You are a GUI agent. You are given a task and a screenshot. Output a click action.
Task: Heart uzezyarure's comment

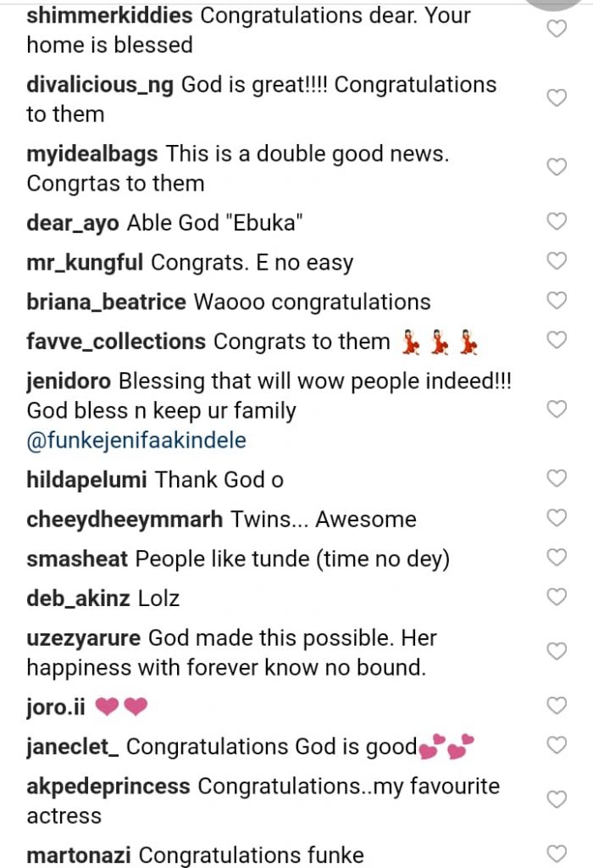[x=556, y=652]
